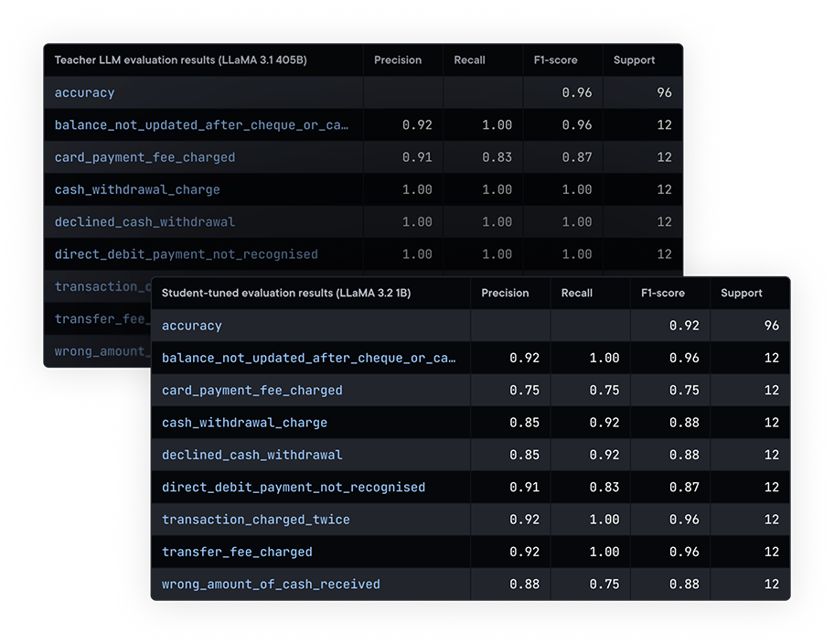Select the Student table F1-score column header
Screen dimensions: 834x644
[x=663, y=294]
